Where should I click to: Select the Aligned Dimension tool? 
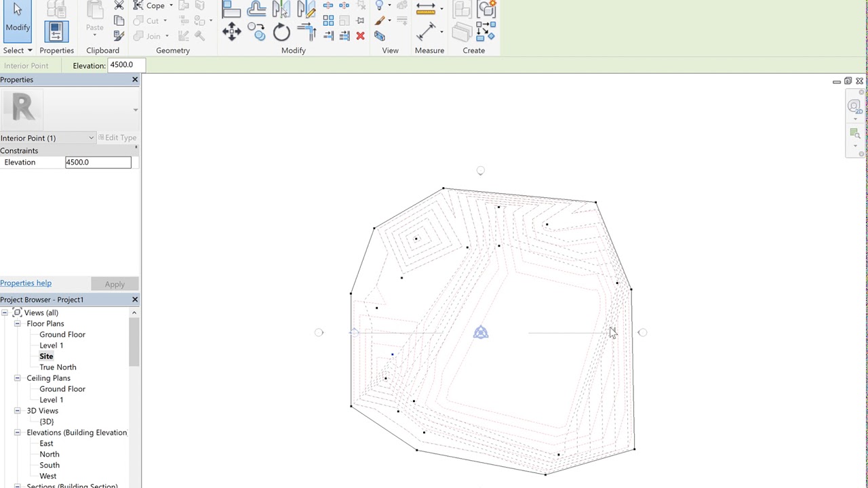pyautogui.click(x=426, y=31)
